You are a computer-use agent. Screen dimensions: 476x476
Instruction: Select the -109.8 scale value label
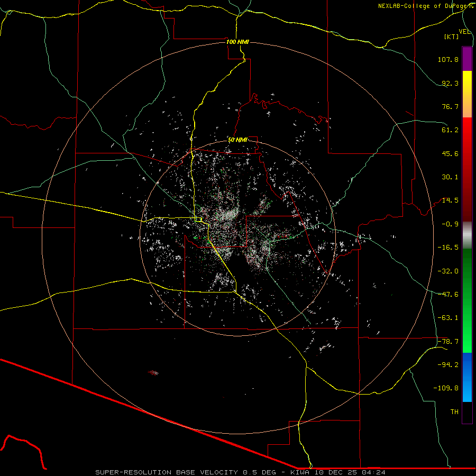pos(447,388)
